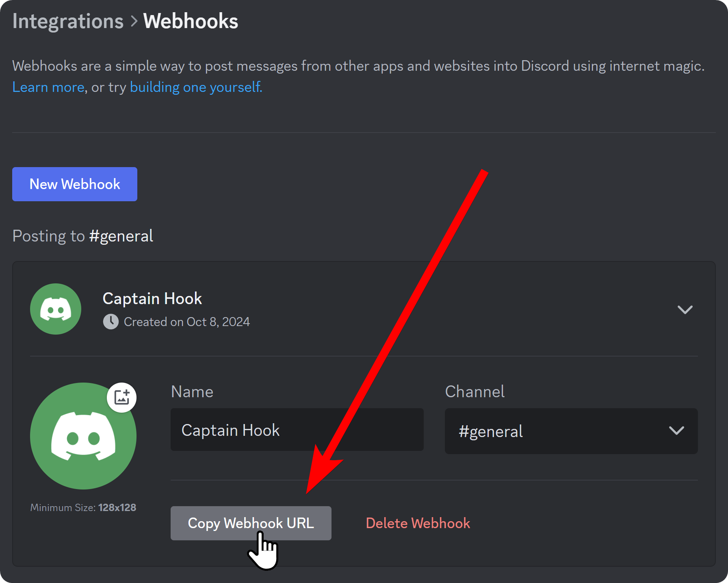Delete the Captain Hook webhook
The height and width of the screenshot is (583, 728).
click(418, 523)
